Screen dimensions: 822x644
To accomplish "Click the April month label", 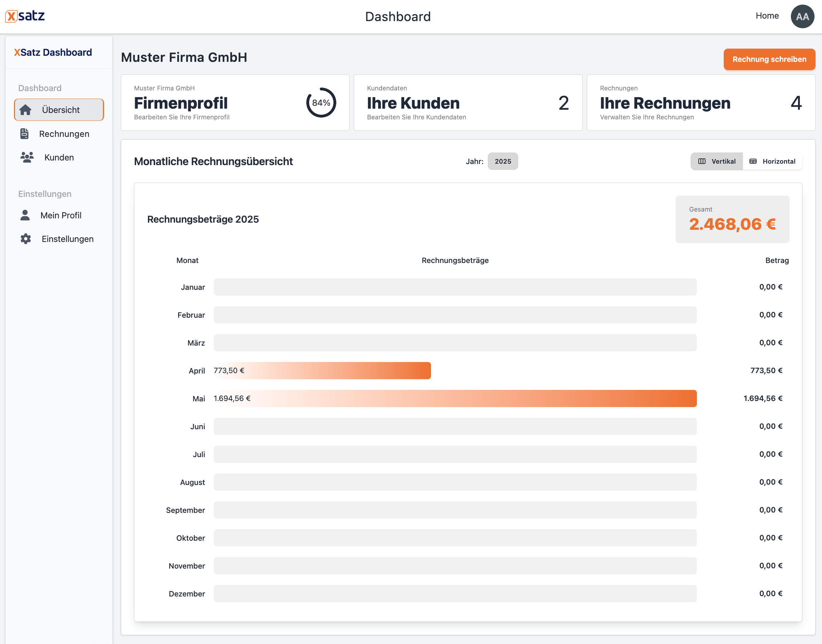I will coord(197,371).
